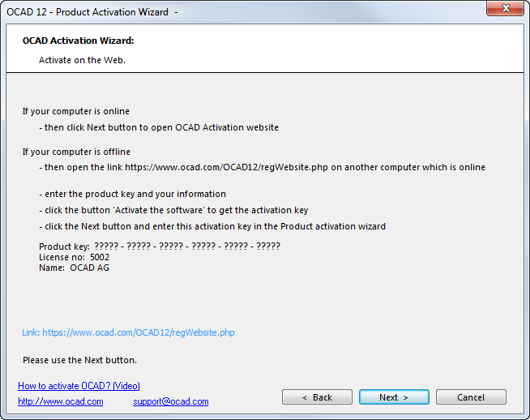Click 'If your computer is offline' text
Screen dimensions: 530x420
coord(76,152)
